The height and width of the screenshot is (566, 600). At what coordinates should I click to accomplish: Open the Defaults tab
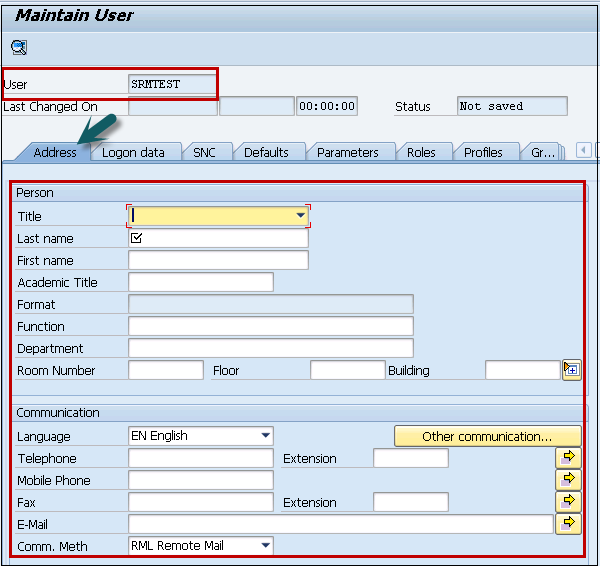266,152
